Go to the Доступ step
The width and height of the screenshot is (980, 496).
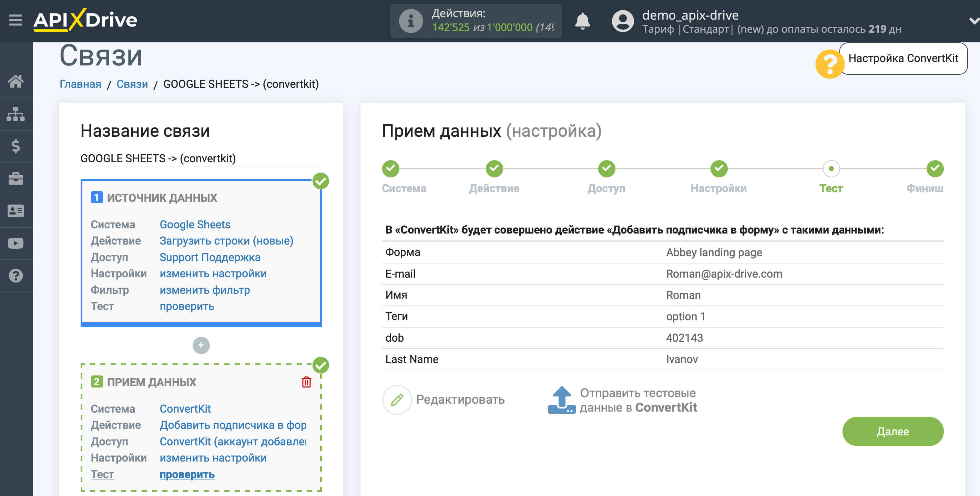point(606,168)
